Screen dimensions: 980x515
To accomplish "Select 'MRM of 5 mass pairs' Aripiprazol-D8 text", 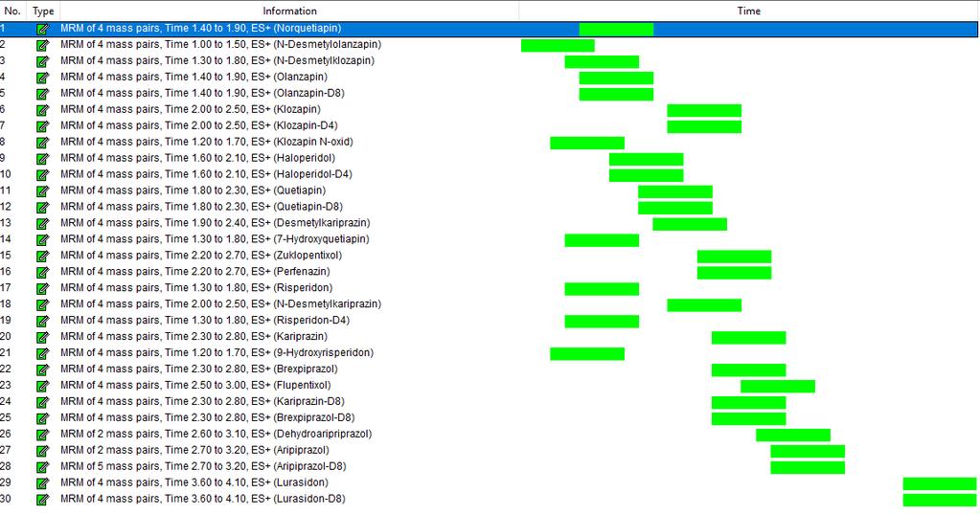I will [110, 466].
